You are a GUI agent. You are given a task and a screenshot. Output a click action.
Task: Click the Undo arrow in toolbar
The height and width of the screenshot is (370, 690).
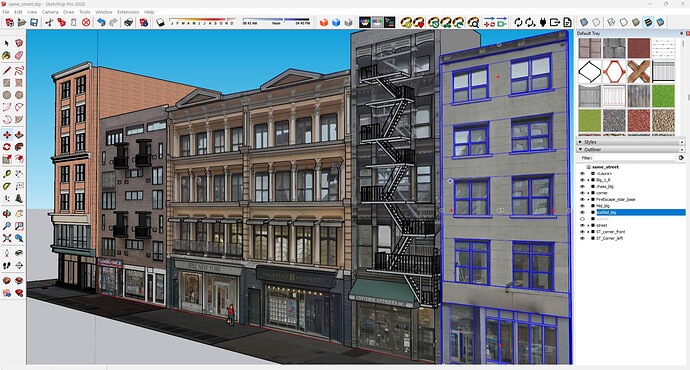pyautogui.click(x=101, y=22)
